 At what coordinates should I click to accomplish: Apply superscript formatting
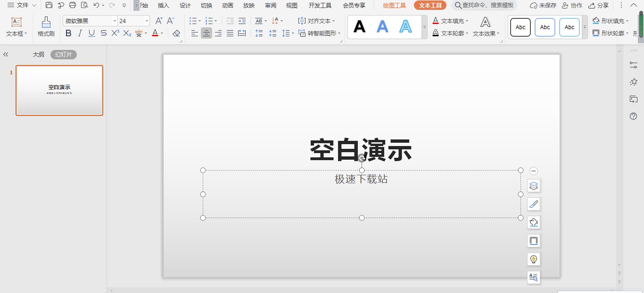tap(115, 33)
